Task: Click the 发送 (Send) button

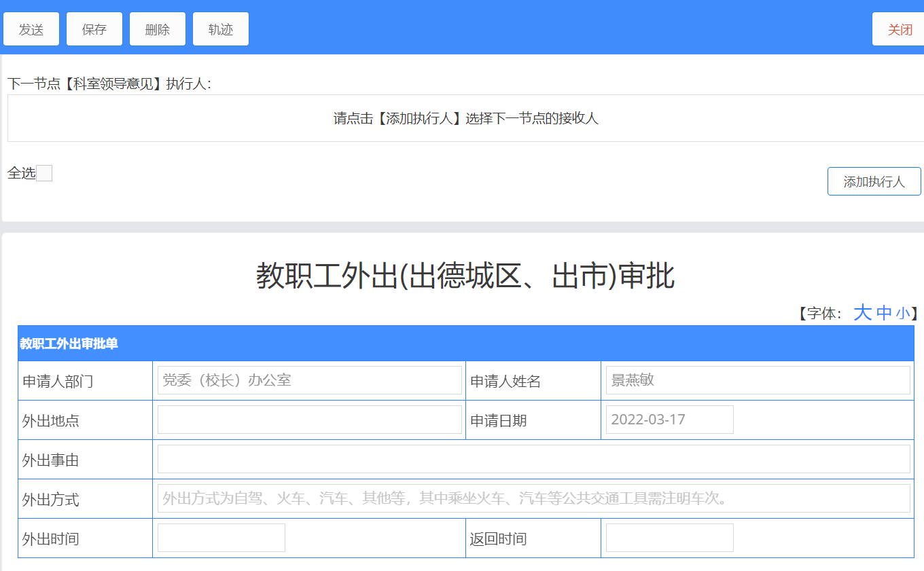Action: pyautogui.click(x=31, y=29)
